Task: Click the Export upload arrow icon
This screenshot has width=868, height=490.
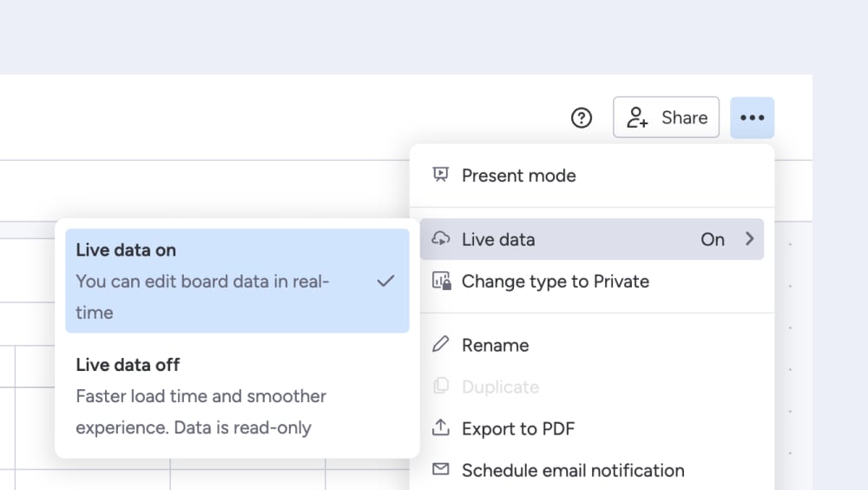Action: pyautogui.click(x=441, y=427)
